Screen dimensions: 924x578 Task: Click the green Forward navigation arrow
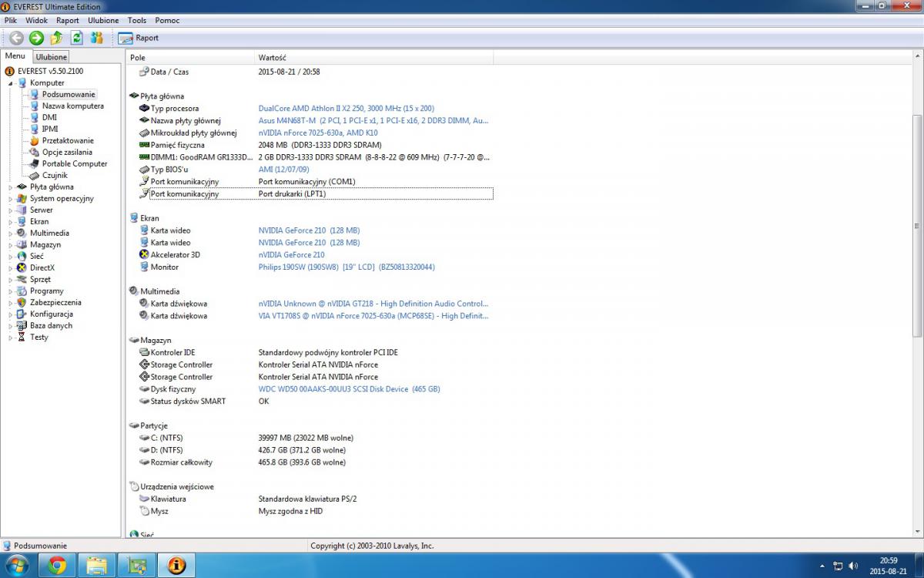[x=36, y=38]
